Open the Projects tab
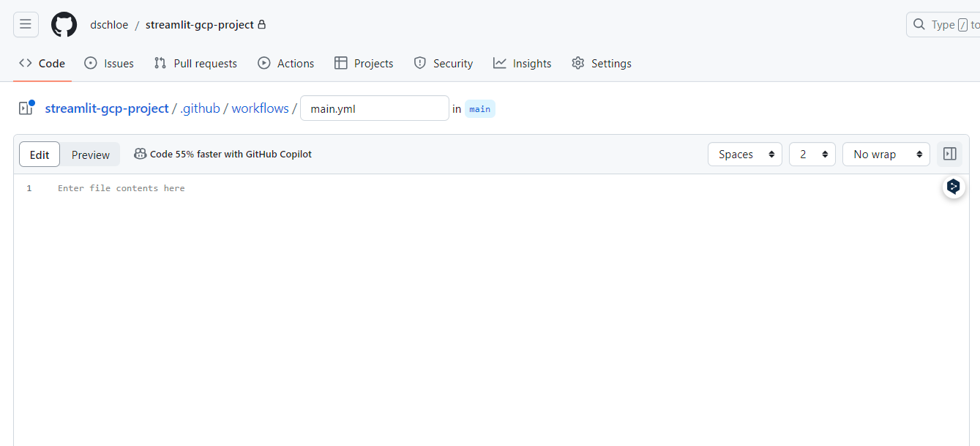The height and width of the screenshot is (446, 980). point(364,63)
